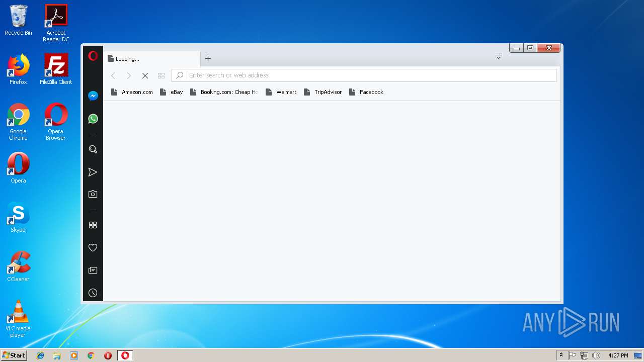Open bookmarks heart icon
Viewport: 644px width, 362px height.
pyautogui.click(x=93, y=247)
